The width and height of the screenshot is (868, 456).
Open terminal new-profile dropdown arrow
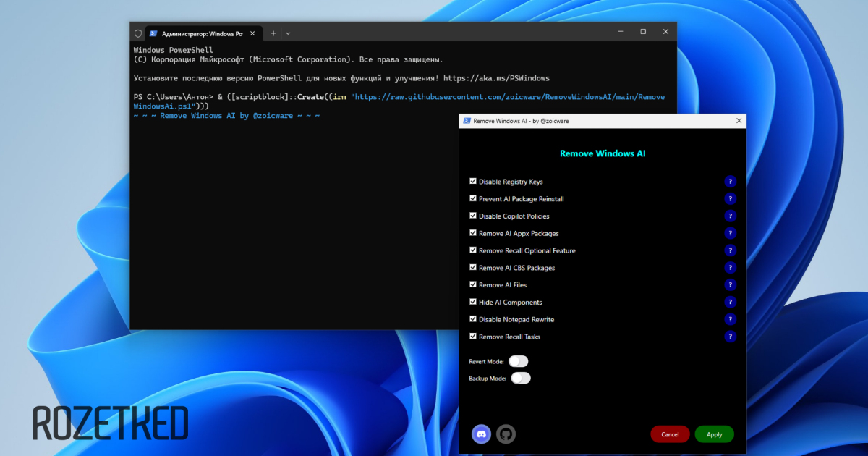pos(288,33)
